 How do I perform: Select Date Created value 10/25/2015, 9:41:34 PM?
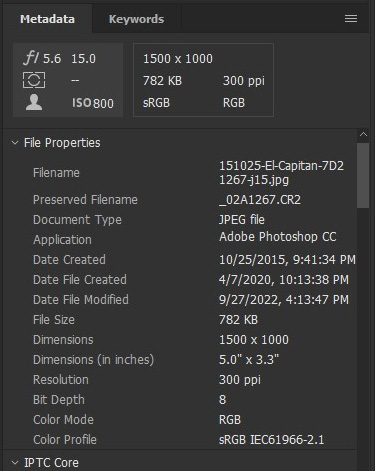[x=287, y=260]
